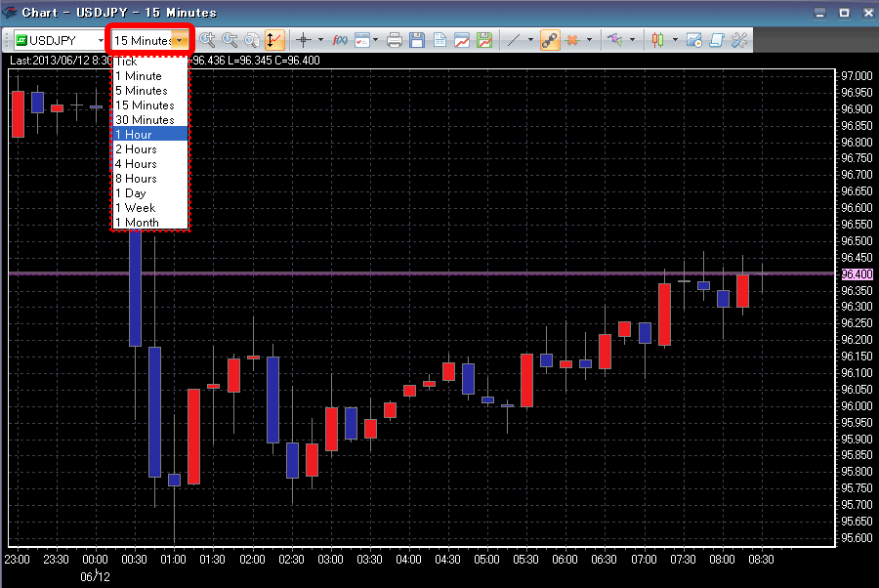879x588 pixels.
Task: Toggle the auto-scale vertical arrow button
Action: (274, 40)
